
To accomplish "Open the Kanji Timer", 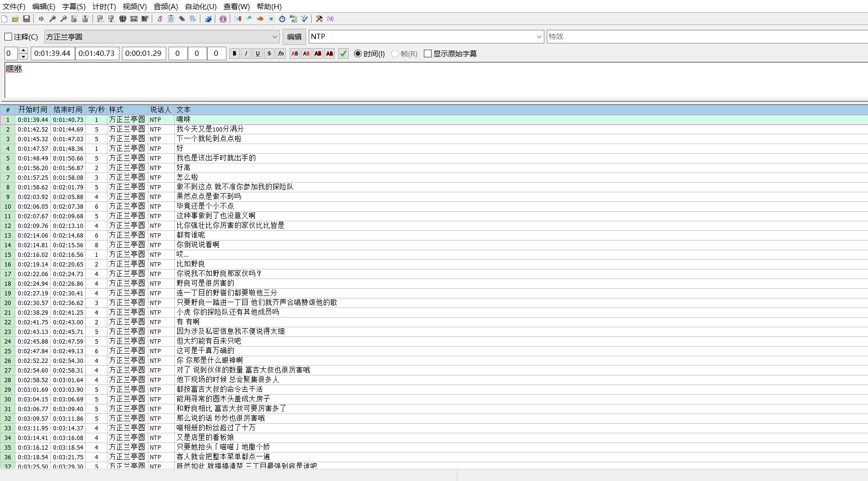I will pyautogui.click(x=293, y=19).
